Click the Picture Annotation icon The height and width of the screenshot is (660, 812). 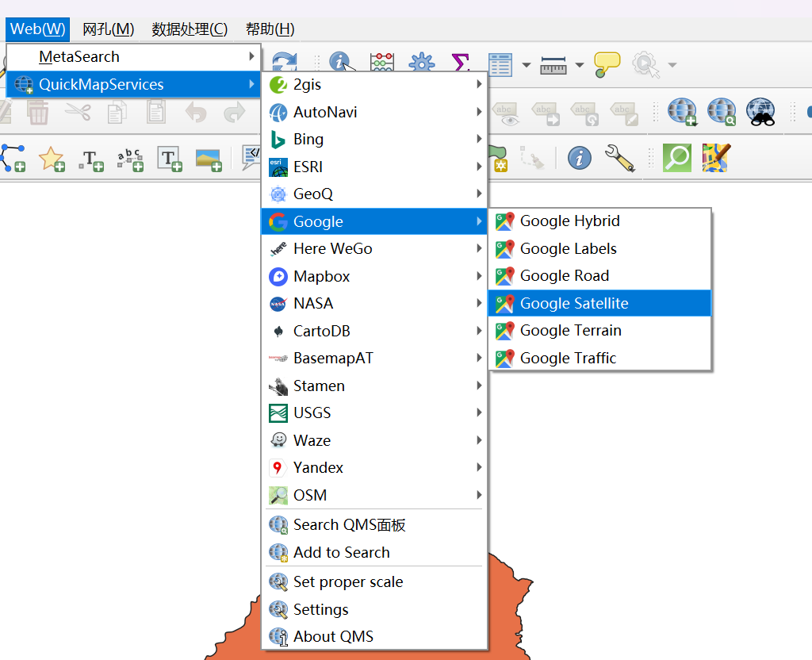pos(209,159)
